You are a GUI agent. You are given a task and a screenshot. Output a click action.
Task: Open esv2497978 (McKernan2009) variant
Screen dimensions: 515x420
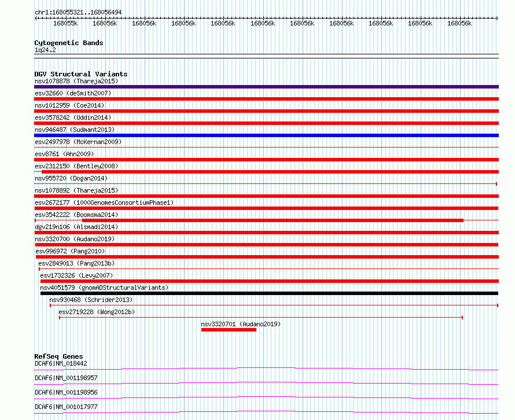pyautogui.click(x=78, y=142)
